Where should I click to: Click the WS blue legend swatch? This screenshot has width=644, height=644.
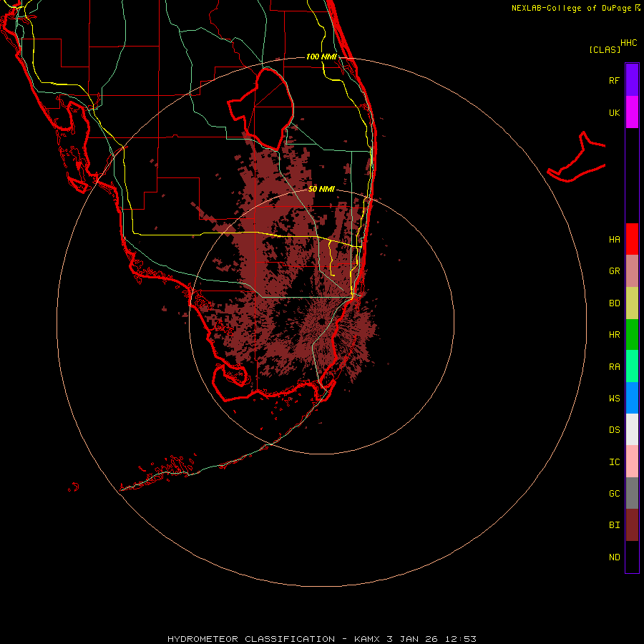click(x=632, y=398)
